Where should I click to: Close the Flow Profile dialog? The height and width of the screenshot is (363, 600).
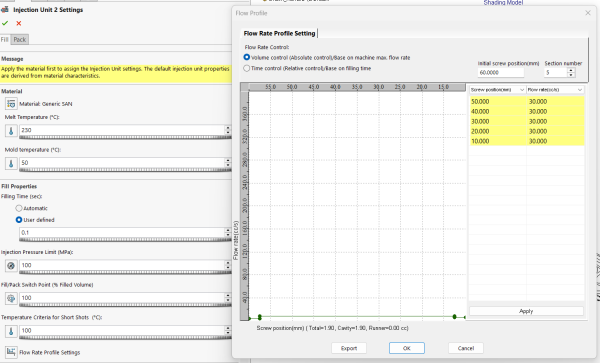588,13
